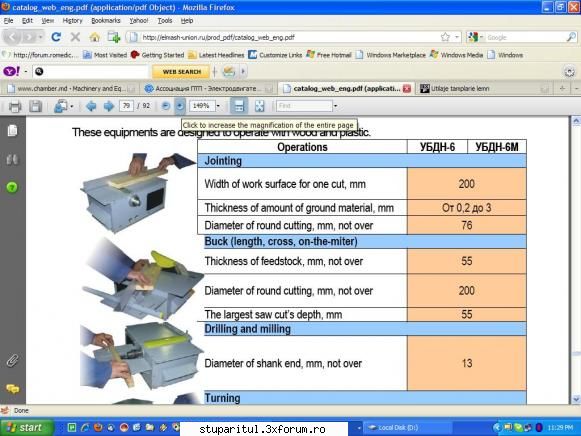
Task: Open the share tool dropdown arrow
Action: click(72, 107)
